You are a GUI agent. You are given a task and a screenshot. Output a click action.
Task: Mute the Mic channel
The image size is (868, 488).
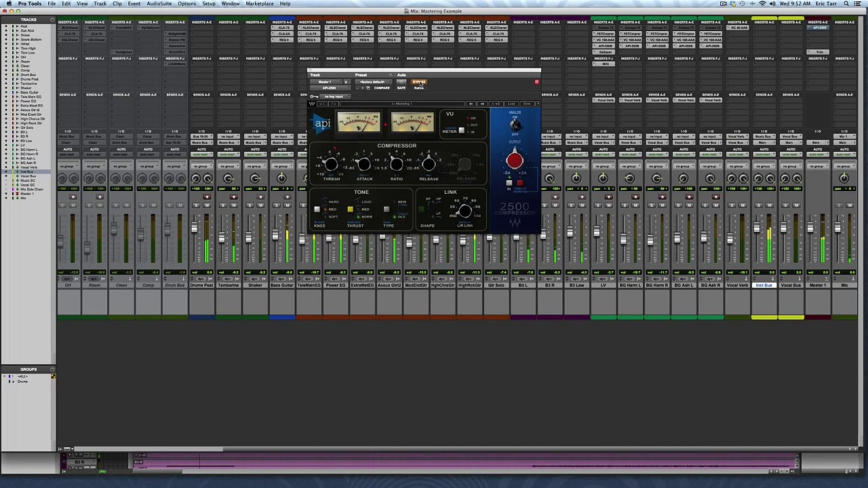[850, 205]
